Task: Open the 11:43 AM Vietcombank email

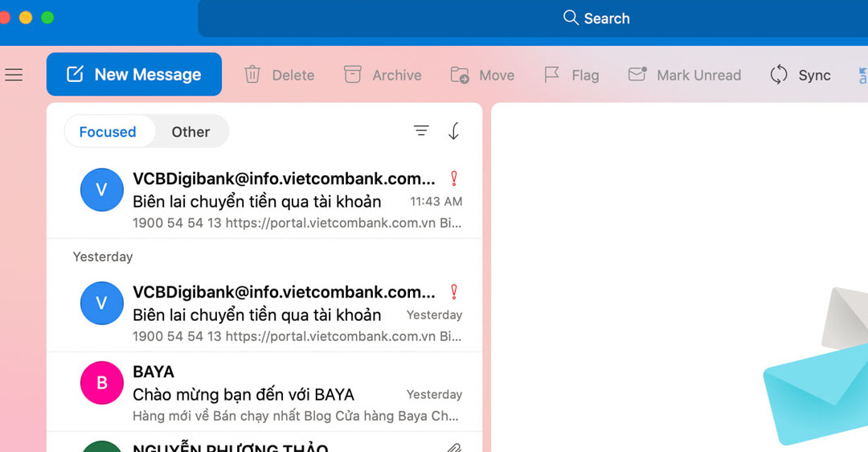Action: tap(264, 199)
